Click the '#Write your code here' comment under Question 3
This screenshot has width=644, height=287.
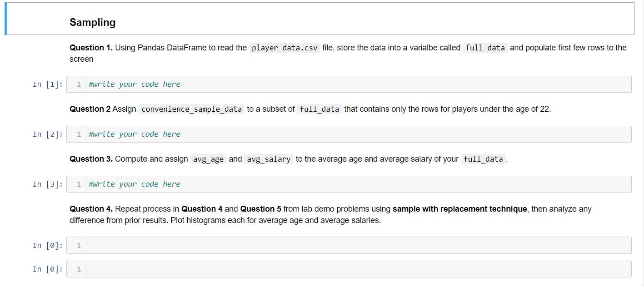point(134,184)
